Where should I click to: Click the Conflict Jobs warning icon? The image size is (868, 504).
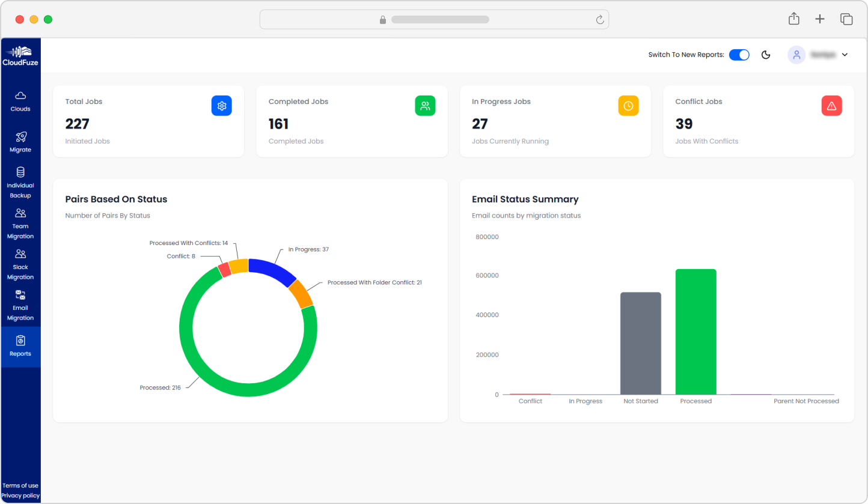point(831,106)
